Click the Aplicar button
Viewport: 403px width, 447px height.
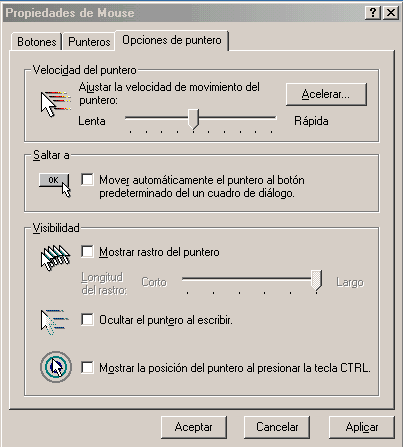pyautogui.click(x=362, y=427)
